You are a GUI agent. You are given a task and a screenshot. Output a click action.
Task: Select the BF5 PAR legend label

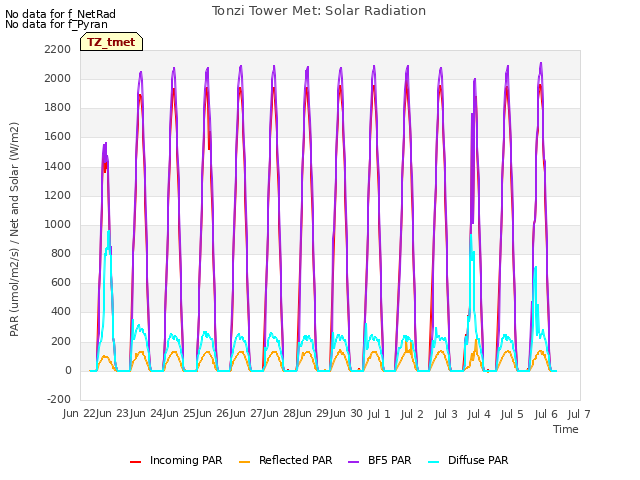pos(389,460)
